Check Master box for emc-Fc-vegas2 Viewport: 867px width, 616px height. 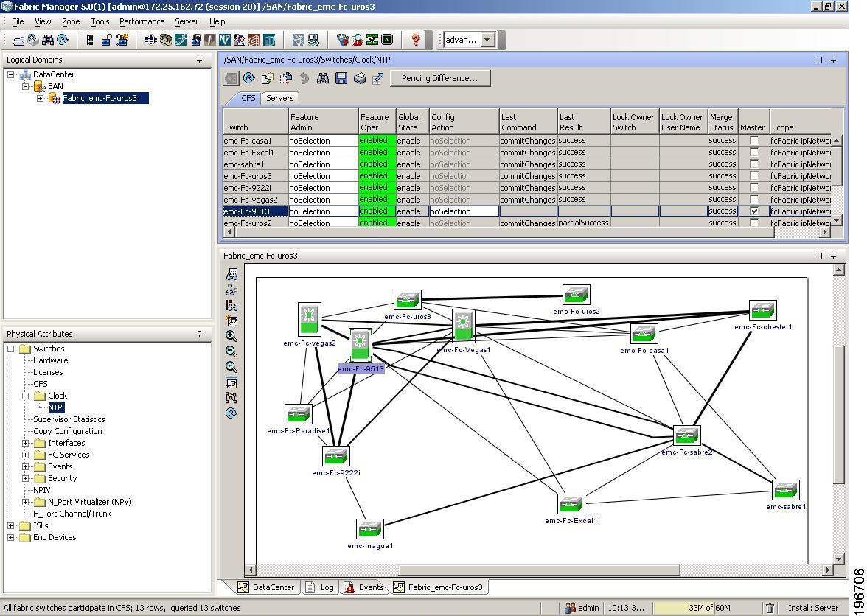coord(754,200)
